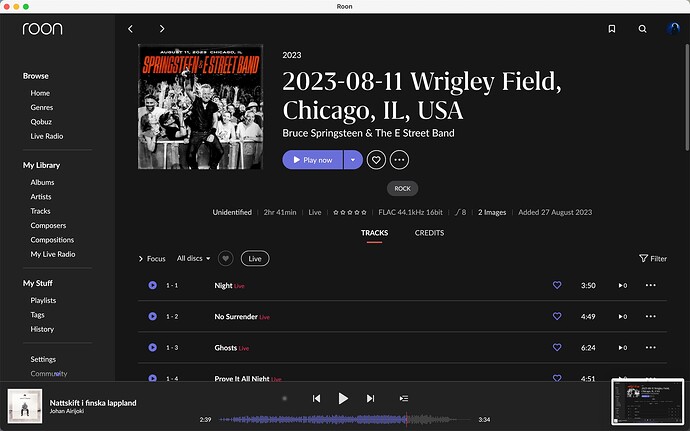Click the signal path dot indicator

click(x=285, y=398)
